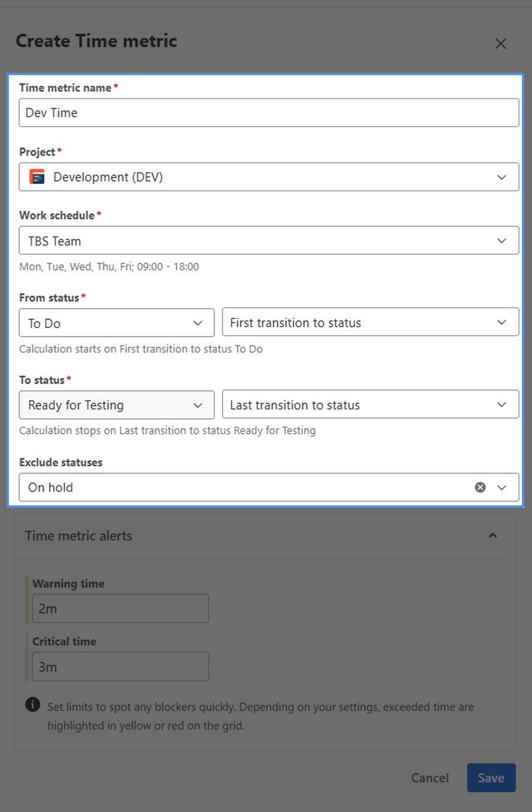This screenshot has width=532, height=812.
Task: Expand the Ready for Testing dropdown
Action: [198, 405]
